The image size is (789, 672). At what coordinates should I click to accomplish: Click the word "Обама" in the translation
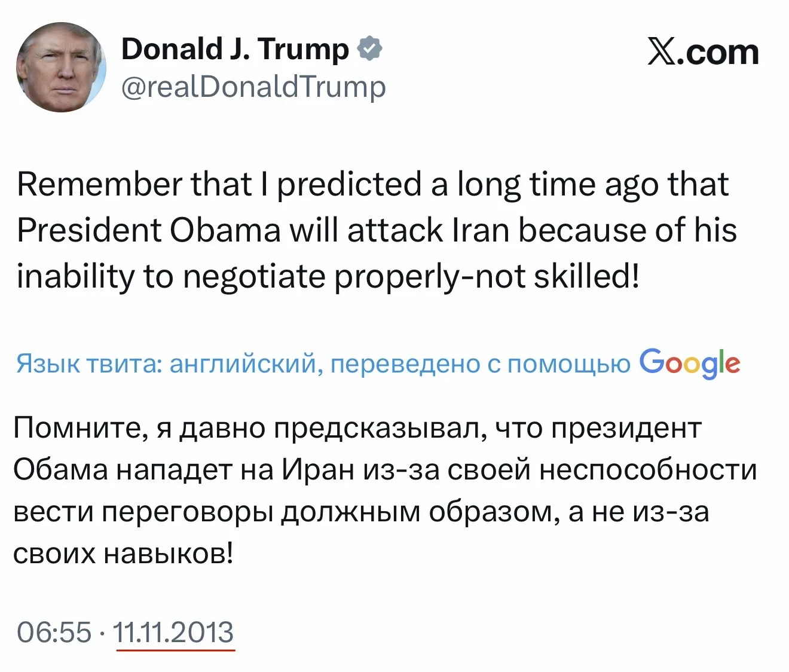pyautogui.click(x=60, y=470)
